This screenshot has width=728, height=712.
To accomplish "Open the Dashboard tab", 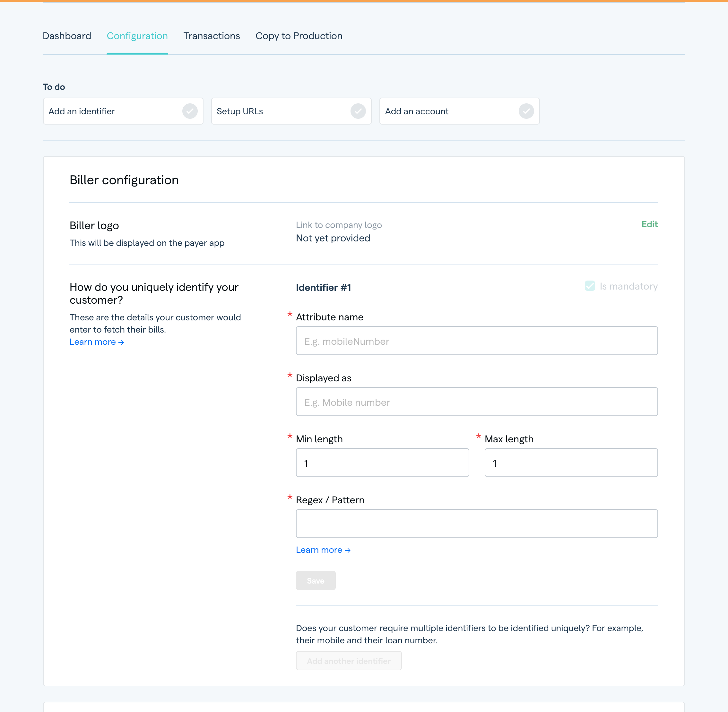I will click(67, 36).
